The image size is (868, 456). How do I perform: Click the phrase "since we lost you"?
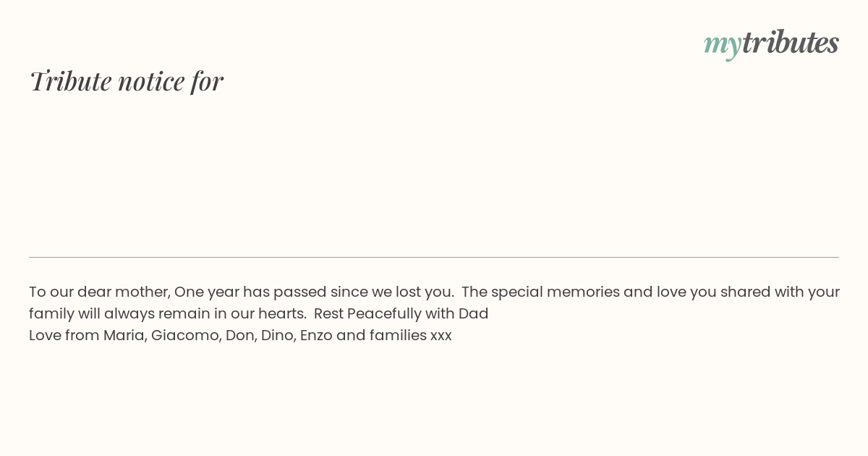[392, 292]
